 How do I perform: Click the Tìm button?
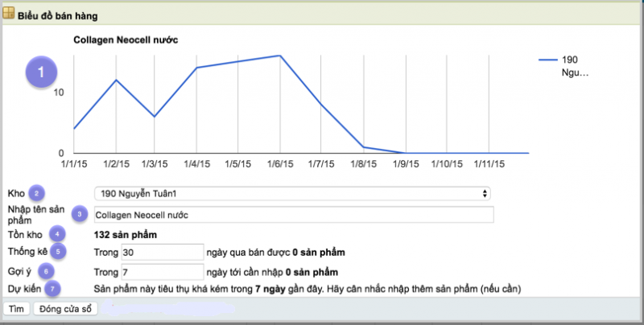(16, 309)
